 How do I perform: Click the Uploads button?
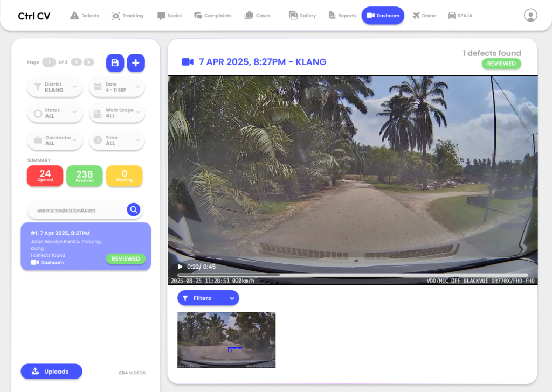51,372
